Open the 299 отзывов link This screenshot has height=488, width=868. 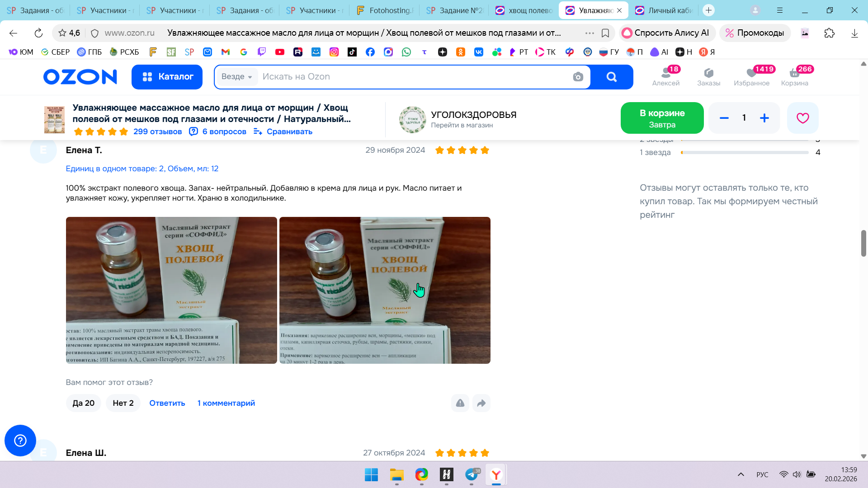157,131
